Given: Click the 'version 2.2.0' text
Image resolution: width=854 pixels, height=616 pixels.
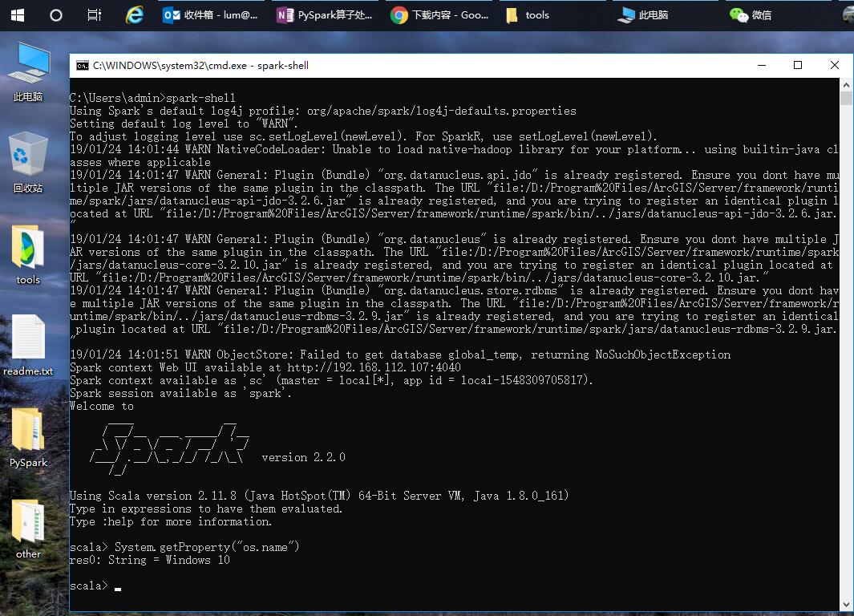Looking at the screenshot, I should click(x=304, y=457).
